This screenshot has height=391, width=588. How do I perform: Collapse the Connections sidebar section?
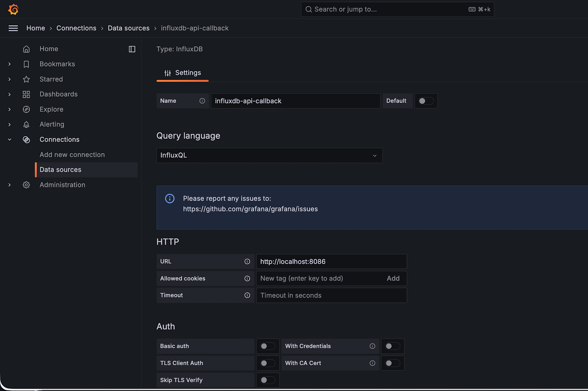(9, 140)
